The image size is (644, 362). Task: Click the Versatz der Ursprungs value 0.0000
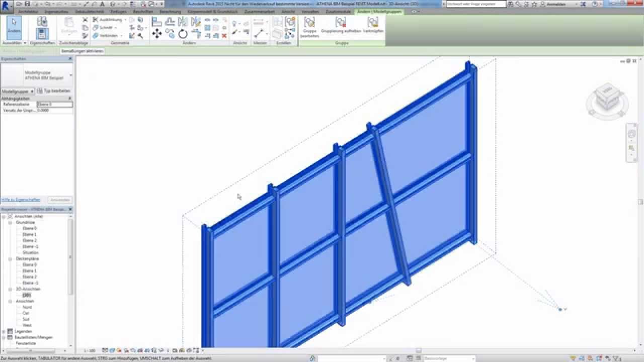tap(55, 110)
